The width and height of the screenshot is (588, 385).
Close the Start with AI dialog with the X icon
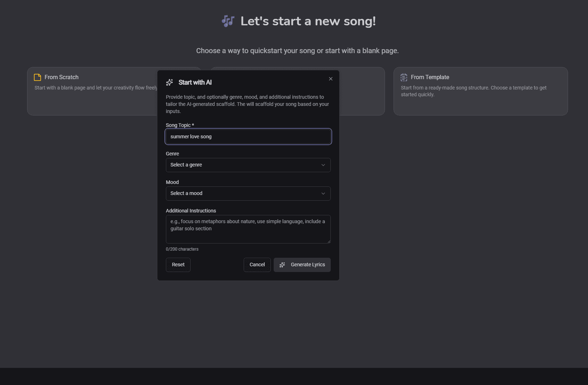330,79
